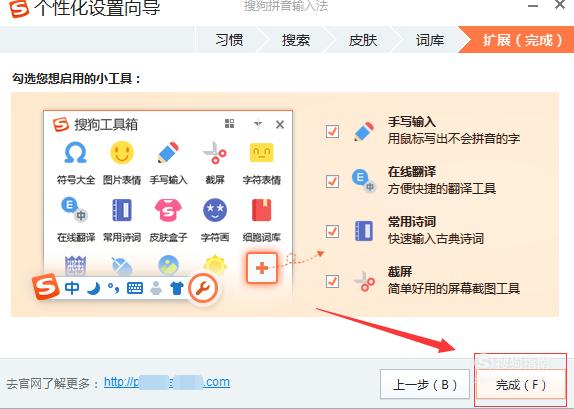Toggle the punctuation icon on the status bar
Image resolution: width=574 pixels, height=409 pixels.
[113, 288]
